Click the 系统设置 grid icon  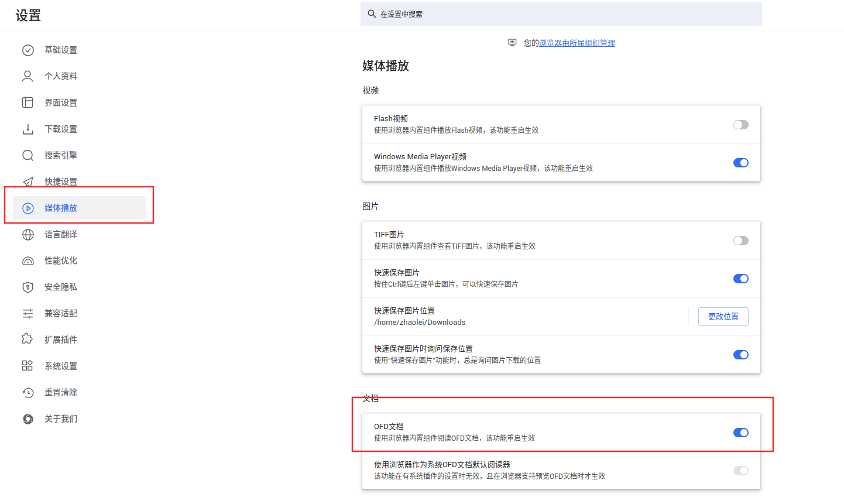click(28, 366)
